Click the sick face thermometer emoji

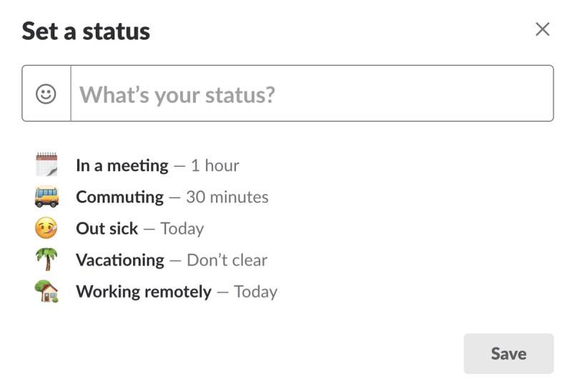[x=46, y=228]
